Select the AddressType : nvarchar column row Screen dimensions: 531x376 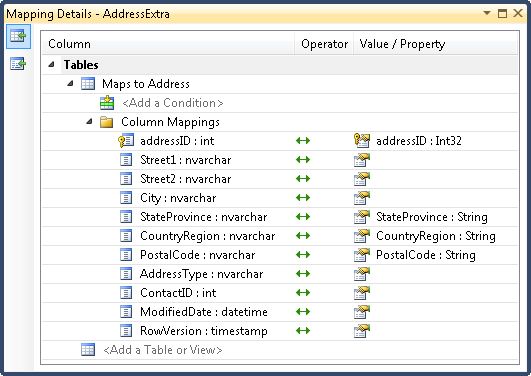tap(201, 274)
